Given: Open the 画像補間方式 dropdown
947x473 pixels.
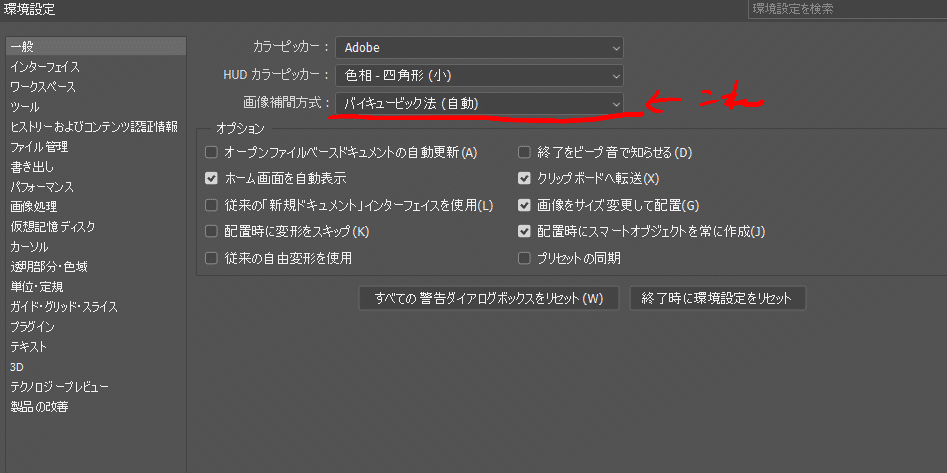Looking at the screenshot, I should point(480,103).
